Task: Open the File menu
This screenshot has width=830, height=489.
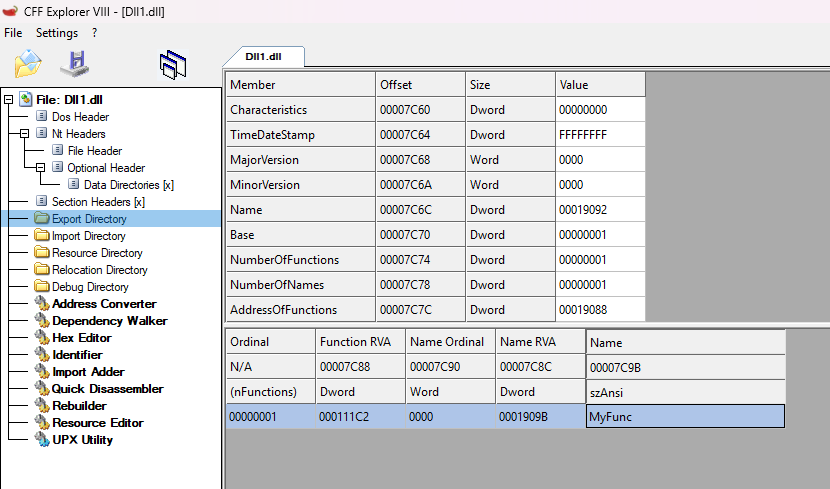Action: coord(13,33)
